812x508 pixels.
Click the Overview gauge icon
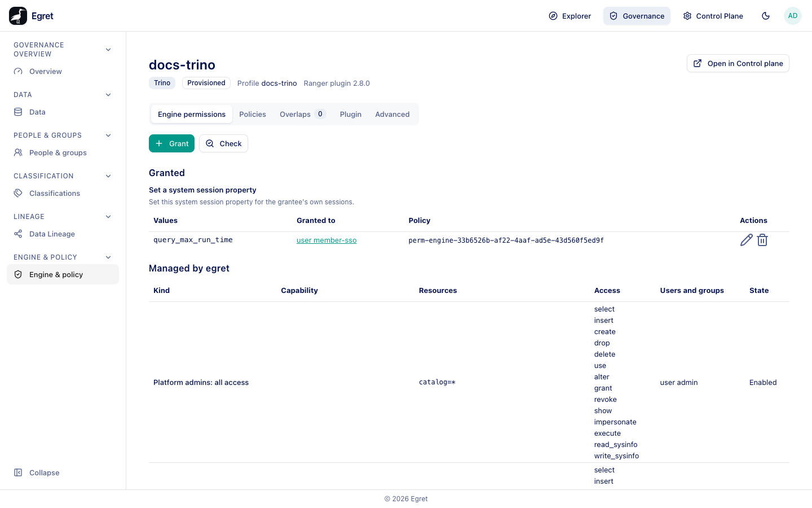click(18, 72)
